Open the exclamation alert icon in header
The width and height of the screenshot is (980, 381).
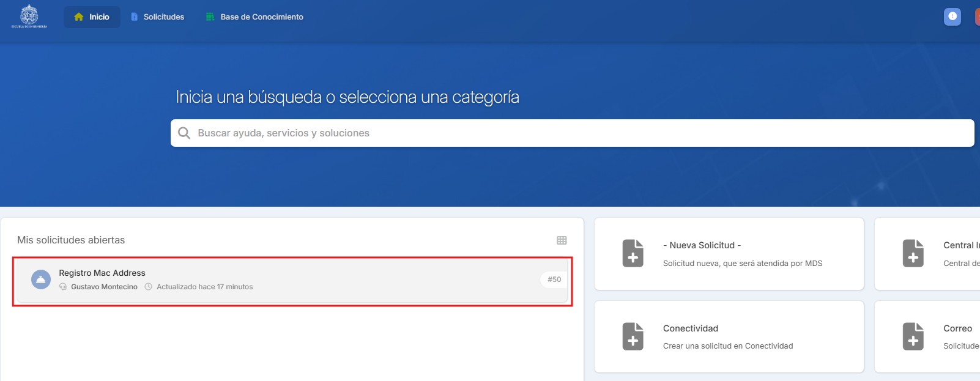pos(952,17)
